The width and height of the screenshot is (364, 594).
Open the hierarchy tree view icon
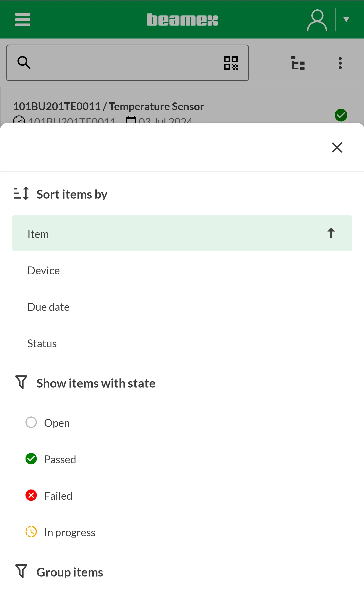(x=298, y=63)
